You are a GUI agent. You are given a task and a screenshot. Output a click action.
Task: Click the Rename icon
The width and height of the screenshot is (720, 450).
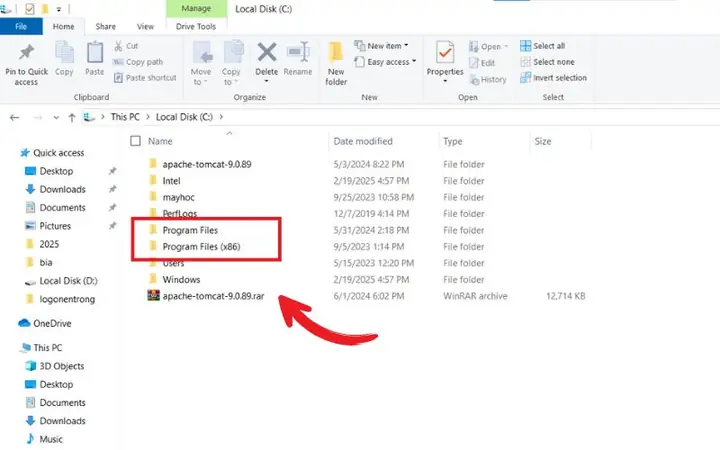(298, 52)
